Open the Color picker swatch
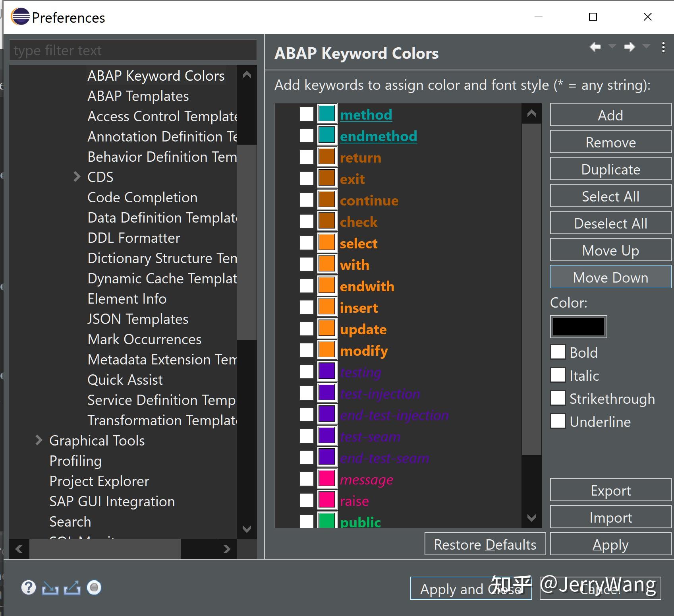The height and width of the screenshot is (616, 674). [578, 326]
